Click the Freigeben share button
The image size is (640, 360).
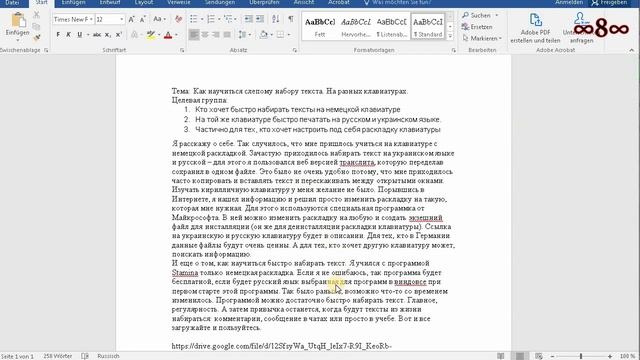point(609,2)
